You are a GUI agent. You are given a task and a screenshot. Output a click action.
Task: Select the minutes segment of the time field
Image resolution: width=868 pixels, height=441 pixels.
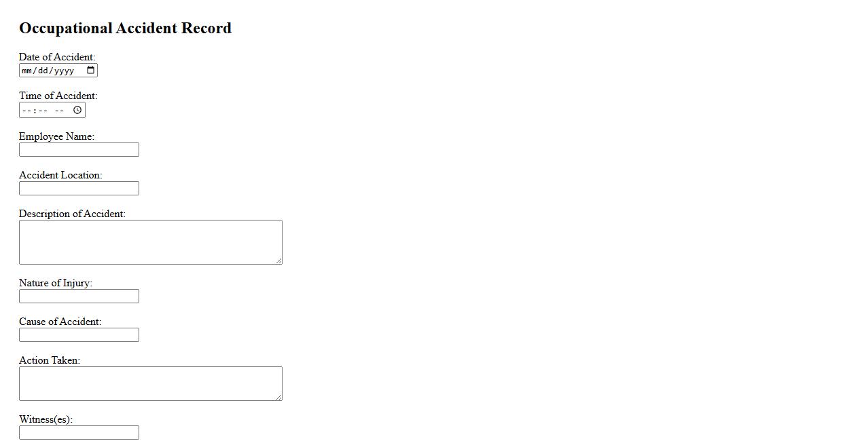point(42,111)
